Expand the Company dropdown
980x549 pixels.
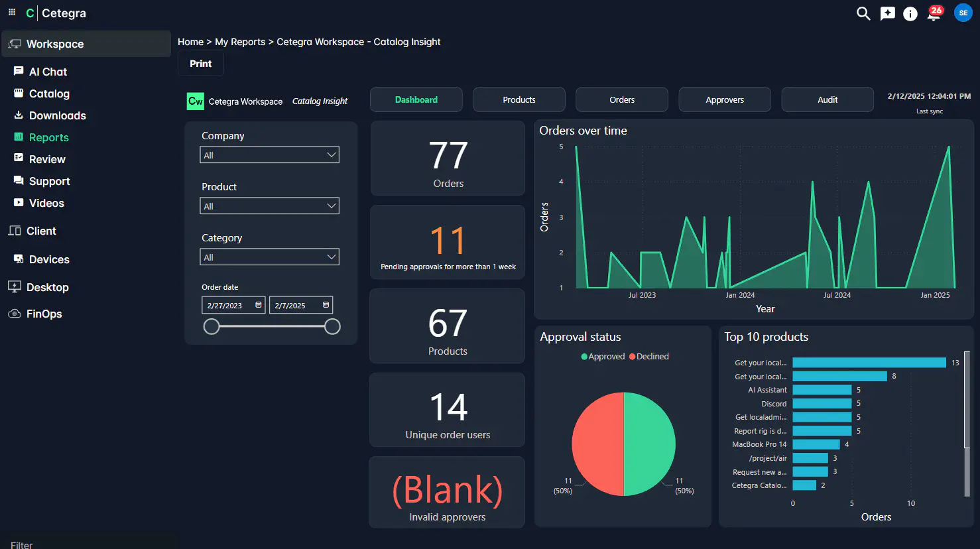pyautogui.click(x=269, y=155)
